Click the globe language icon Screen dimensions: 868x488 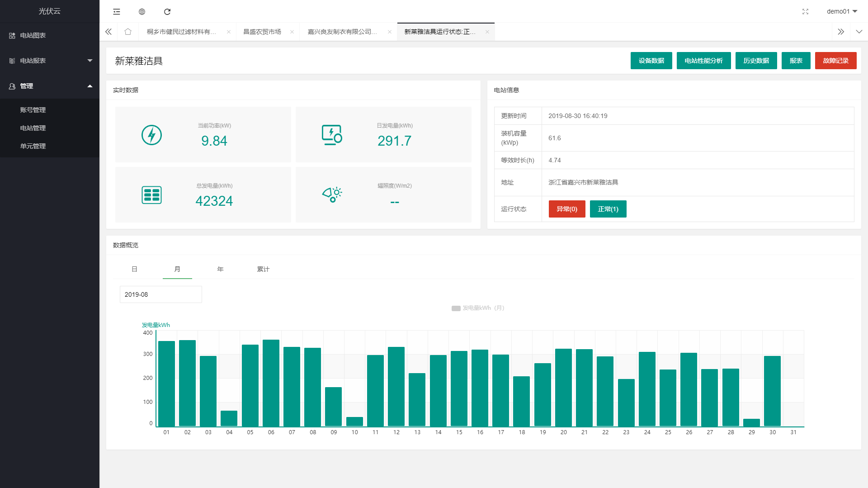coord(142,12)
